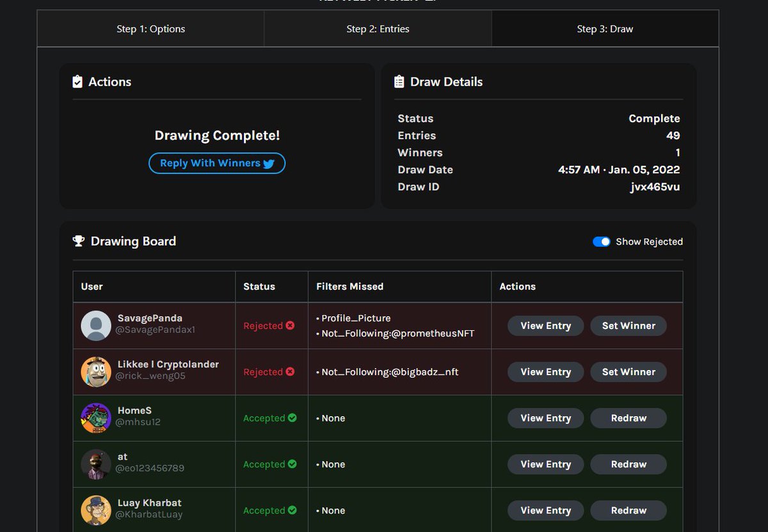Click HomeS's avatar picture

tap(96, 418)
